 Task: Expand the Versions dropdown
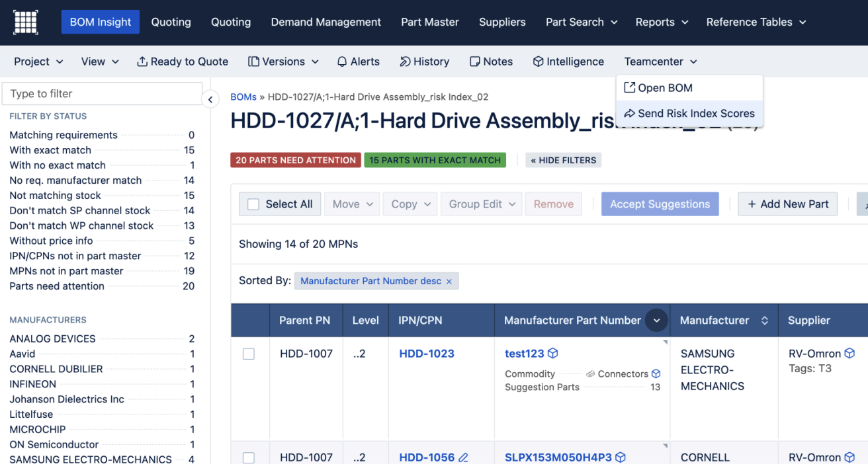click(283, 61)
